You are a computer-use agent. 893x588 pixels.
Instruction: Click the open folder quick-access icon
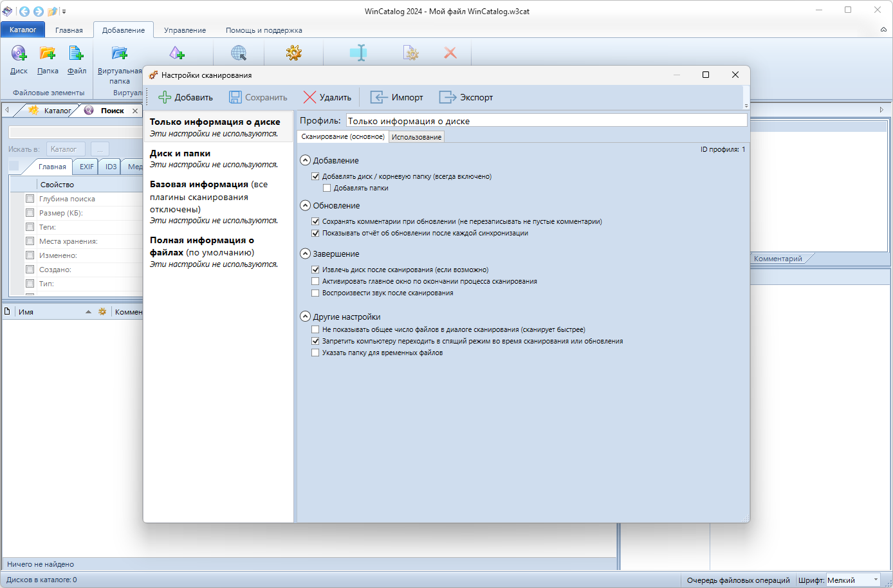(x=53, y=11)
